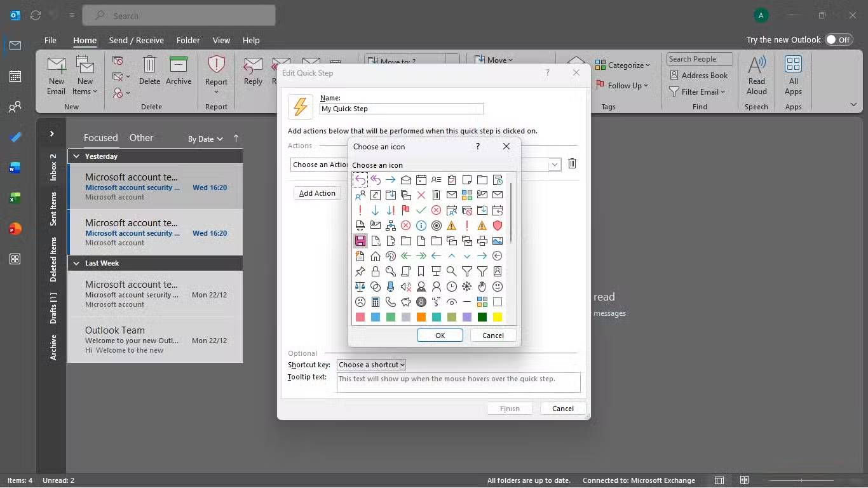868x488 pixels.
Task: Confirm icon choice with OK button
Action: point(440,335)
